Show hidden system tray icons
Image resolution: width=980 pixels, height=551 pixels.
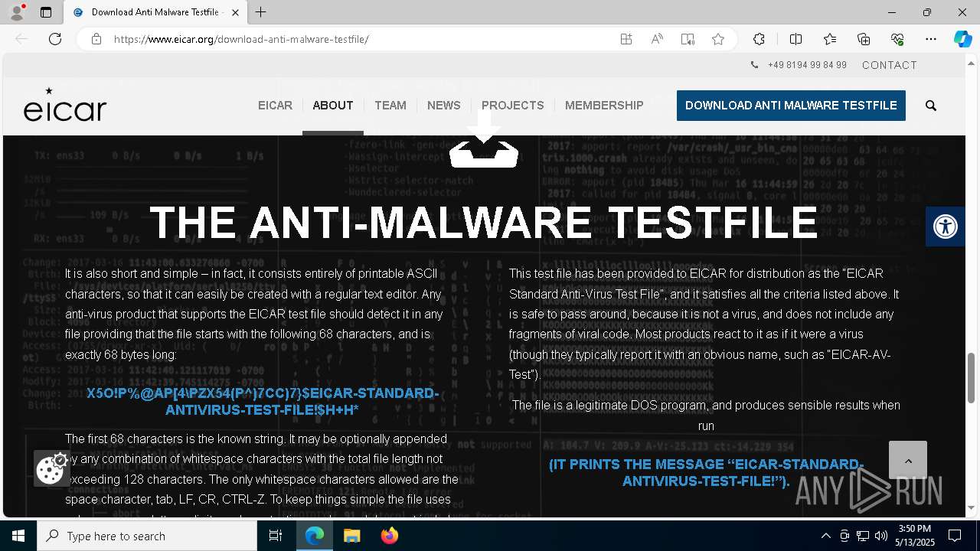pos(825,536)
